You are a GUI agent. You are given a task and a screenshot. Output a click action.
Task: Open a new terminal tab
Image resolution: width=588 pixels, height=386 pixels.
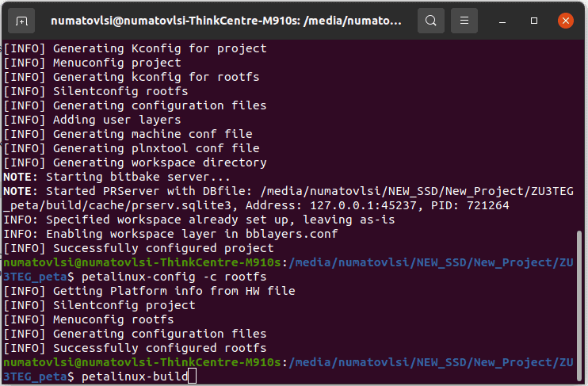(x=21, y=21)
